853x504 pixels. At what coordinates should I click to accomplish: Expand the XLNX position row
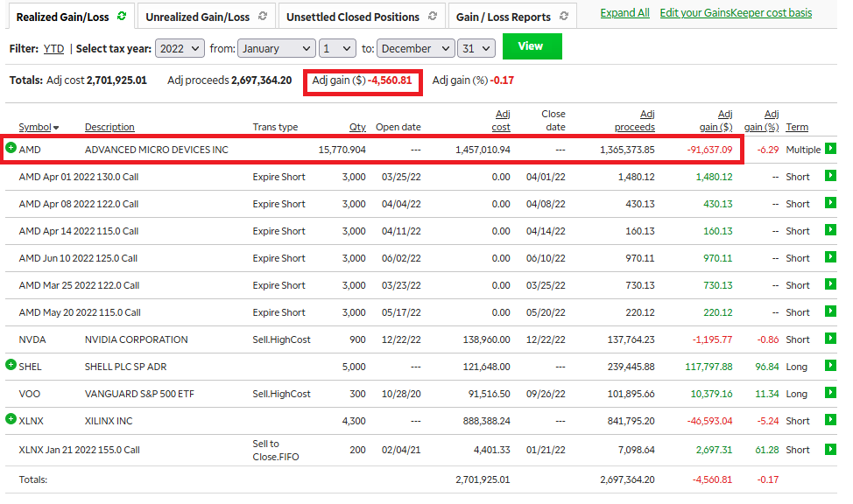click(11, 420)
